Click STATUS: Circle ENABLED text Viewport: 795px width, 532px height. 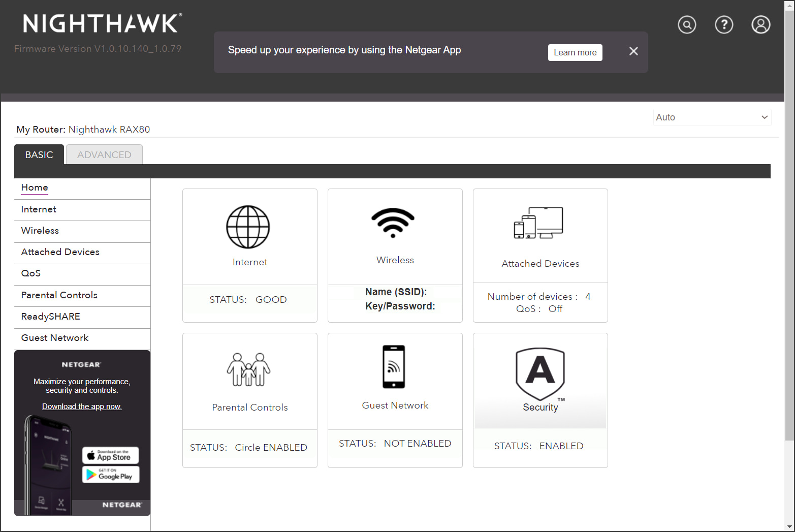point(248,448)
